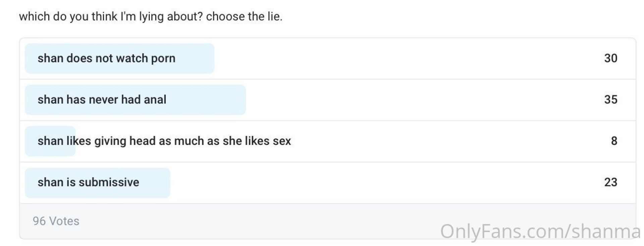644x246 pixels.
Task: Click the OnlyFans.com watermark link
Action: tap(540, 232)
